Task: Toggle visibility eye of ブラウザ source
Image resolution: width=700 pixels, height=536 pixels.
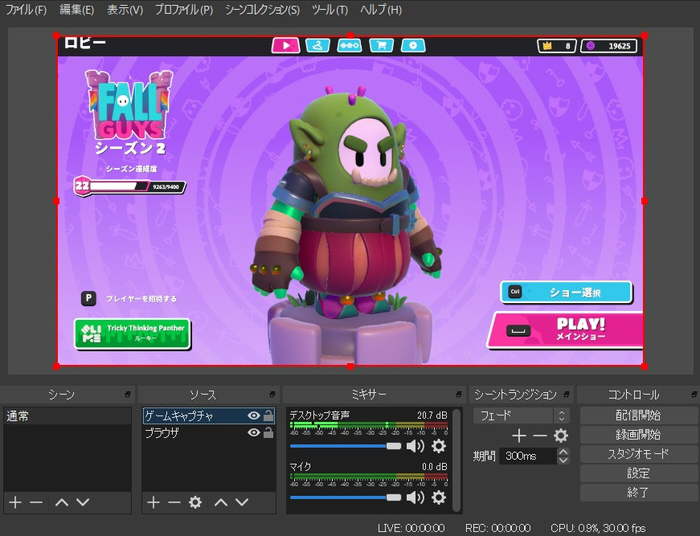Action: pos(254,432)
